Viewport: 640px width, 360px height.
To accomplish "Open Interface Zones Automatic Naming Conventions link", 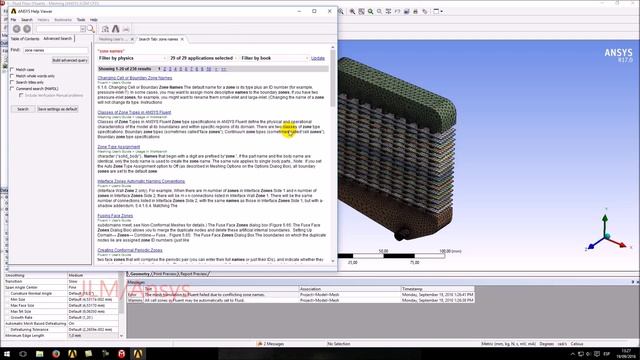I will 141,181.
